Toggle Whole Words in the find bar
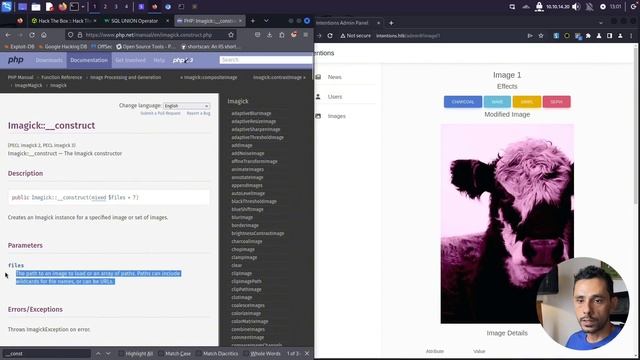 coord(262,353)
